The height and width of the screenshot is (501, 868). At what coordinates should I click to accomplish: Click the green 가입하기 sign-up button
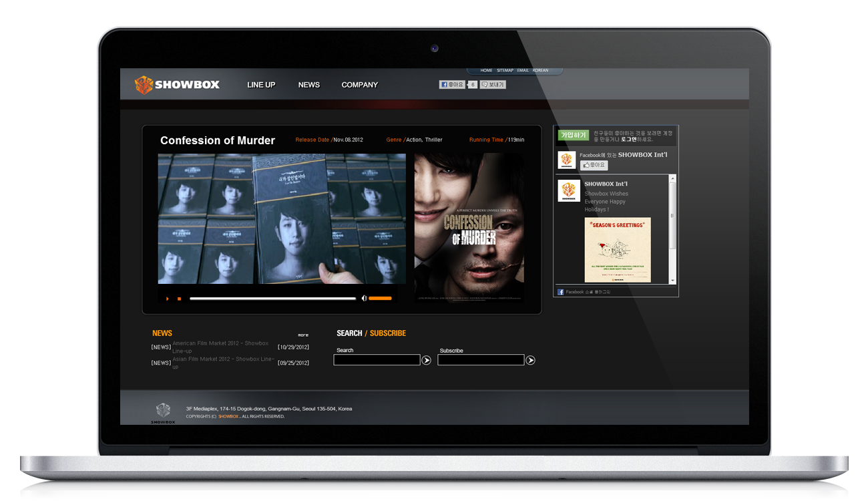point(574,135)
